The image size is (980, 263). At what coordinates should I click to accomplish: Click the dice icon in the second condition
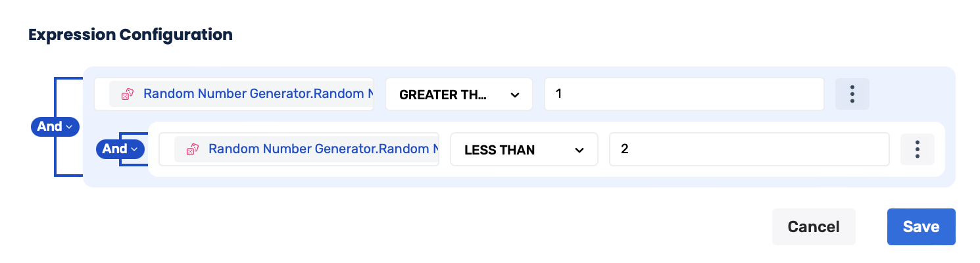191,150
